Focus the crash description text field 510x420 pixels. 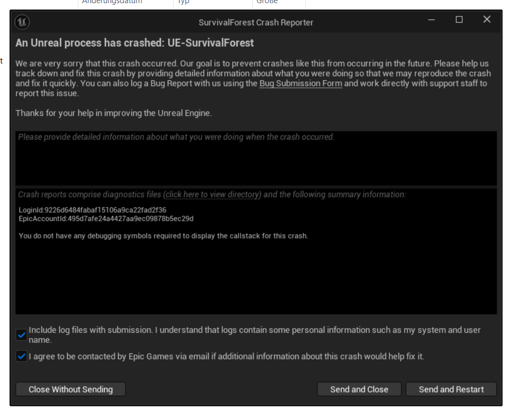pos(256,159)
